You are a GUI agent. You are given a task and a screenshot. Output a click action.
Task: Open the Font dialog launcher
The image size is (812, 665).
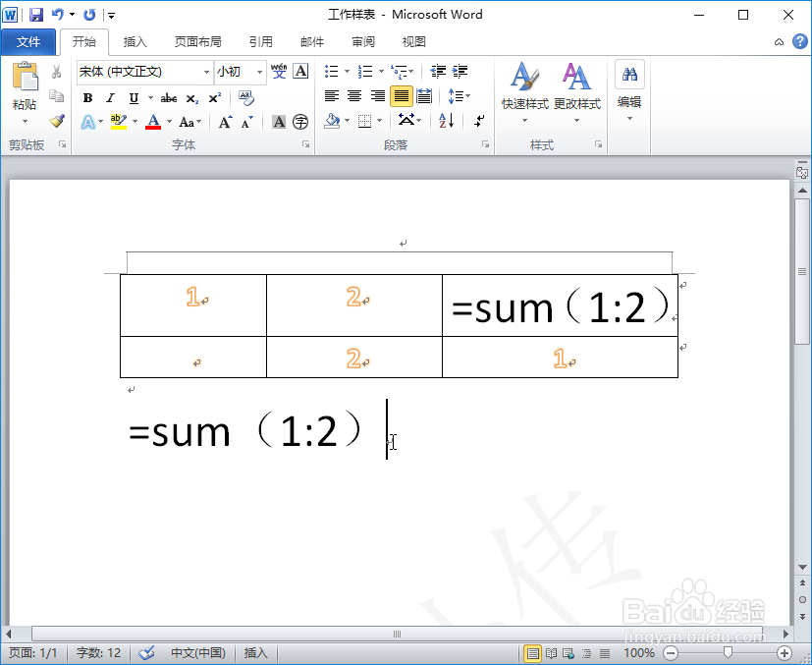[x=306, y=144]
